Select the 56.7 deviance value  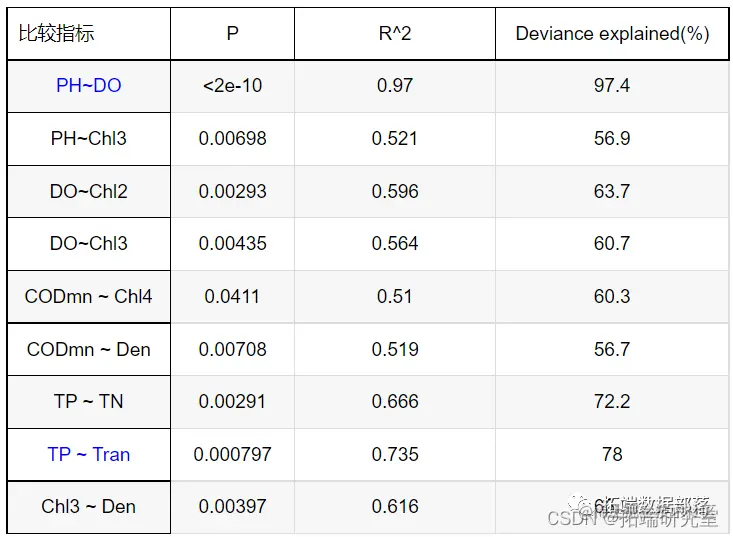pos(612,349)
